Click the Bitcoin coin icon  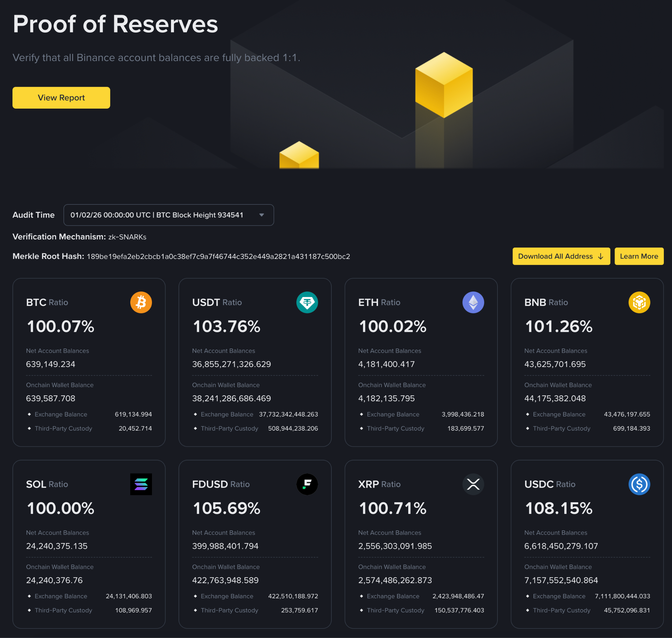[x=141, y=302]
